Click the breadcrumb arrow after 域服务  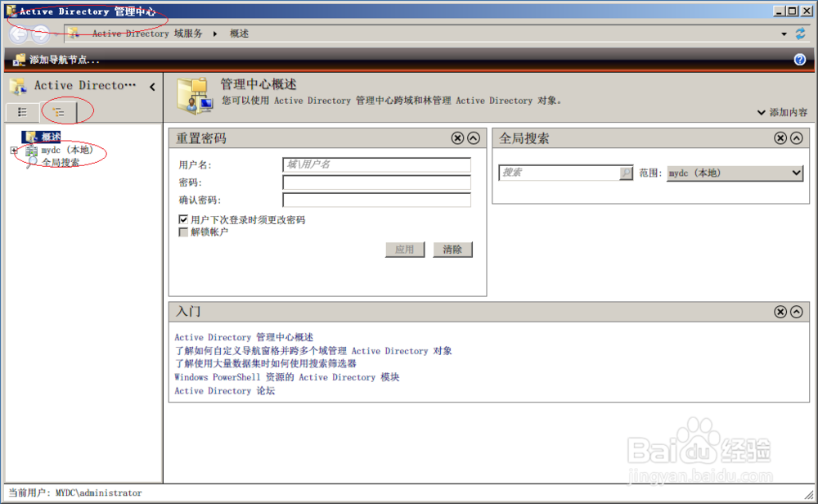pos(215,34)
